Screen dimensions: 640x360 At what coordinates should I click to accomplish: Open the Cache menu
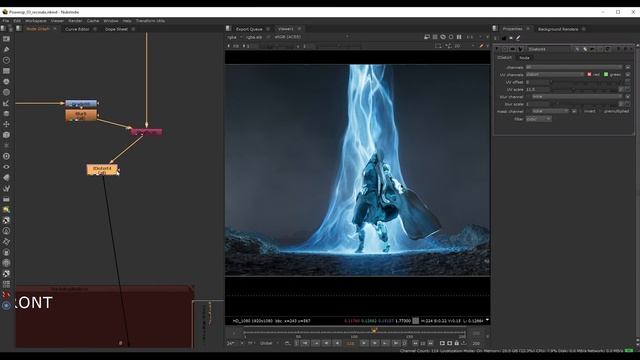click(93, 20)
